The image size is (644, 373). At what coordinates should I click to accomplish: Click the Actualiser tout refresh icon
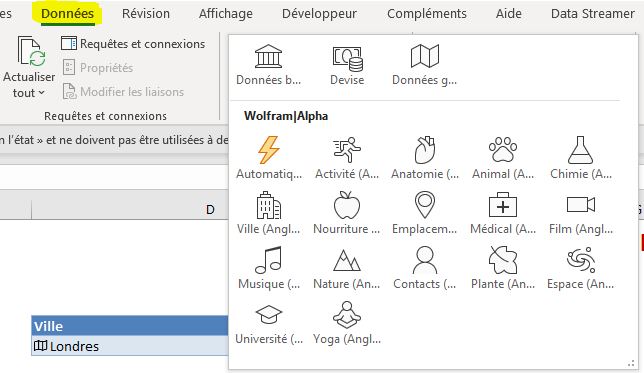[x=30, y=51]
